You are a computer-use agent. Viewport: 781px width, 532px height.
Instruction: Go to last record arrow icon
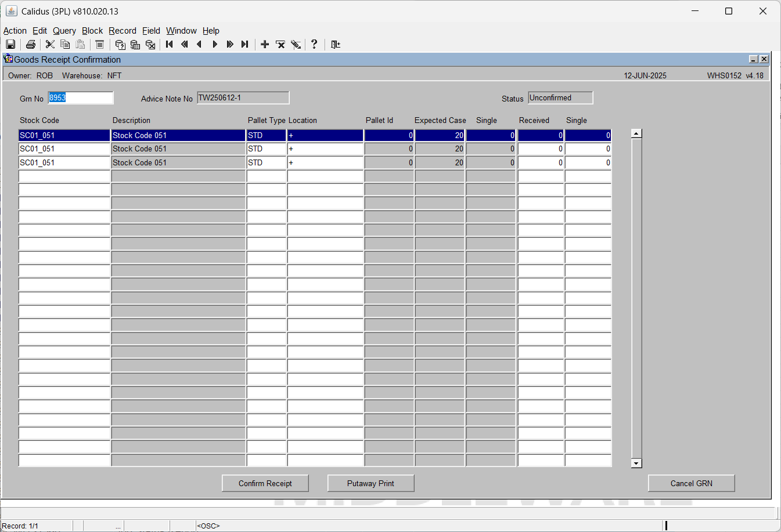point(245,45)
